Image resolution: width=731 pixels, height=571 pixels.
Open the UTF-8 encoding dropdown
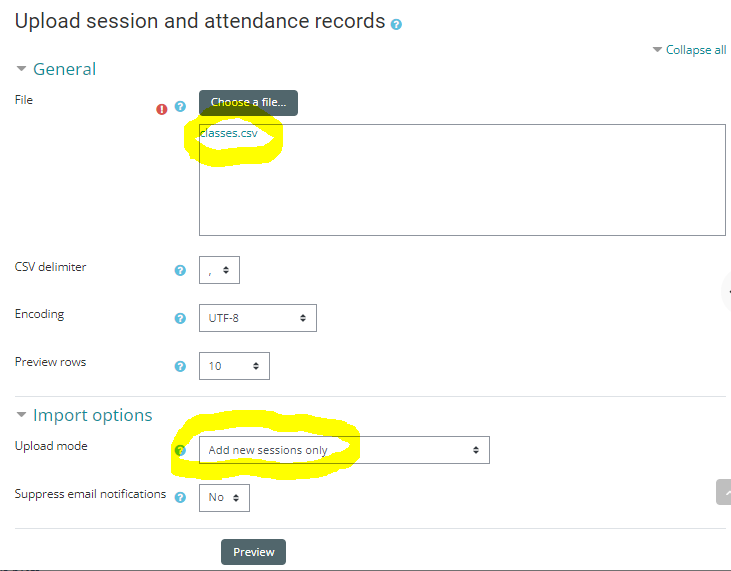tap(257, 318)
